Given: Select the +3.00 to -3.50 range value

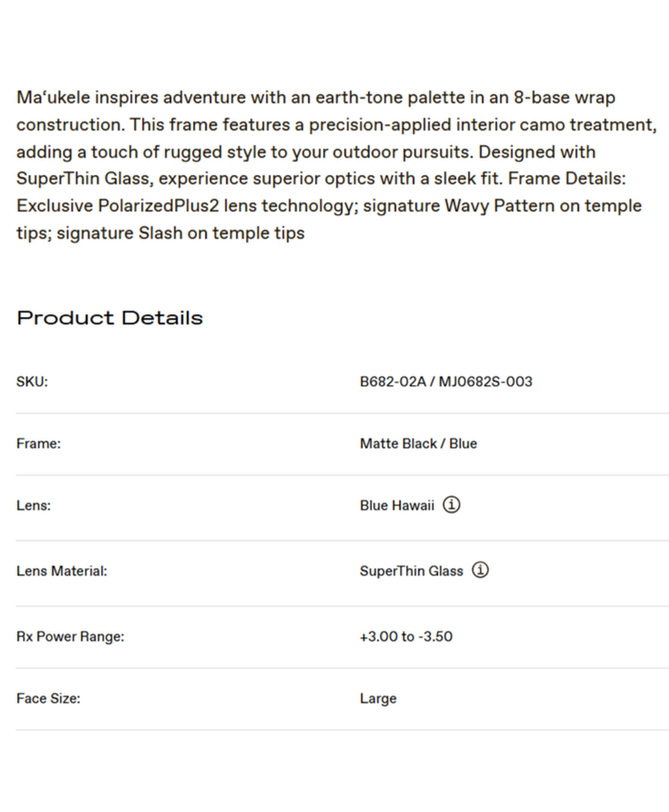Looking at the screenshot, I should [406, 636].
